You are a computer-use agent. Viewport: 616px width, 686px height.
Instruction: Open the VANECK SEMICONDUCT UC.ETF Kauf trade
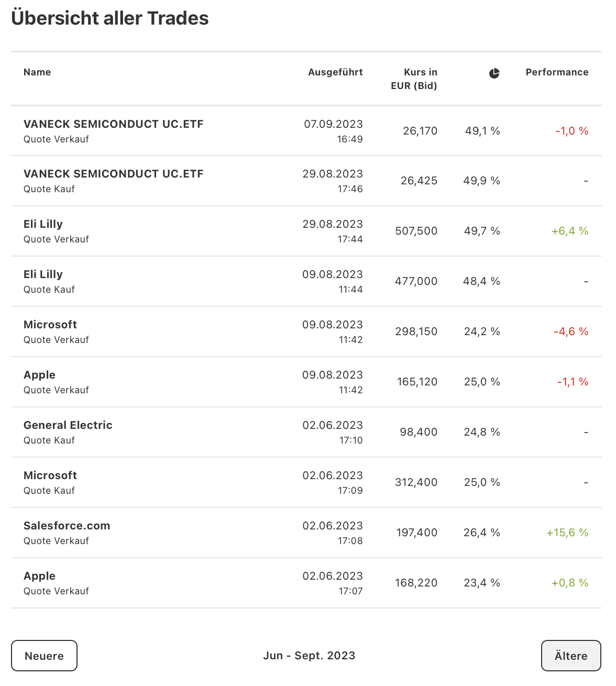pos(113,174)
